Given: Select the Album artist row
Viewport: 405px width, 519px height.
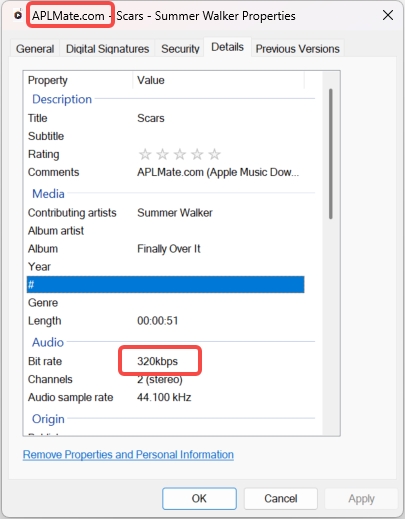Looking at the screenshot, I should point(165,231).
